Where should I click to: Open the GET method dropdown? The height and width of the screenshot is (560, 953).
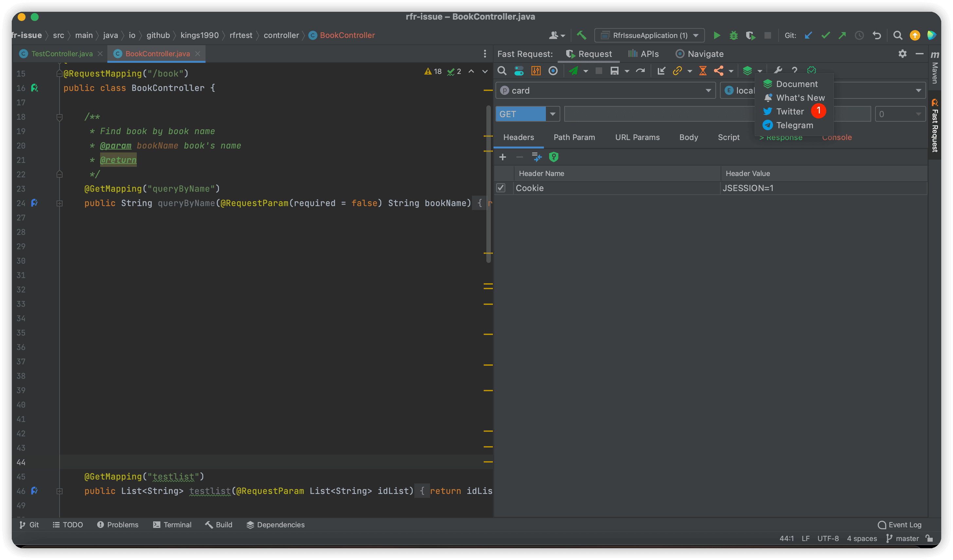(552, 114)
